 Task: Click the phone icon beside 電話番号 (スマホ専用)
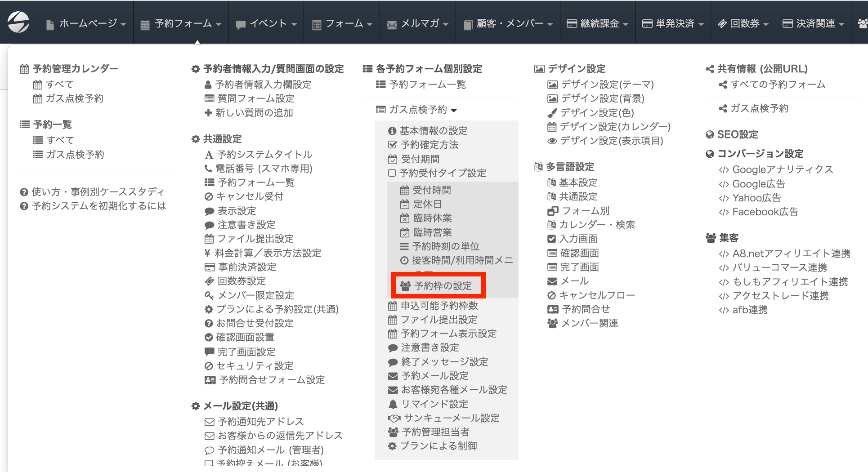[208, 169]
